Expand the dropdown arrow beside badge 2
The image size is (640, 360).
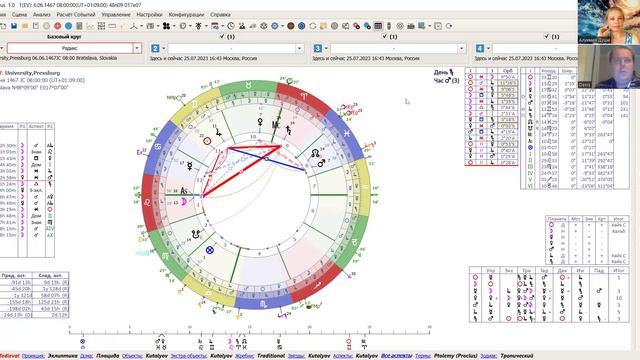(x=164, y=49)
